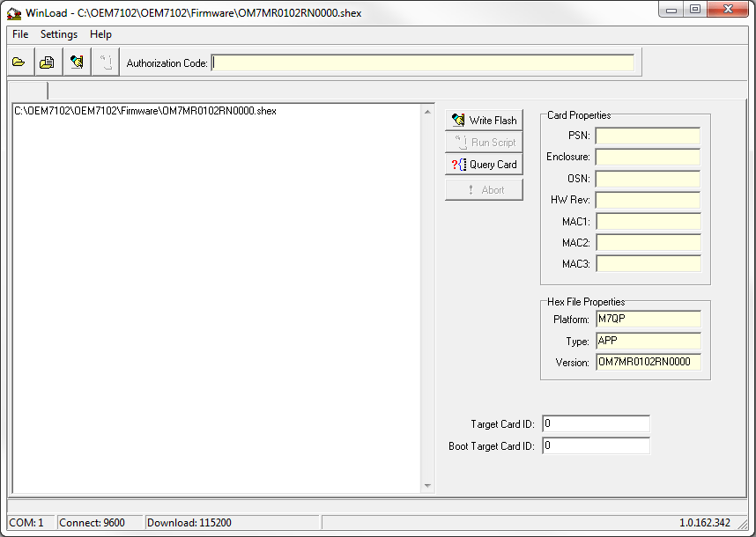The image size is (756, 537).
Task: Click the Boot Target Card ID field
Action: pyautogui.click(x=596, y=446)
